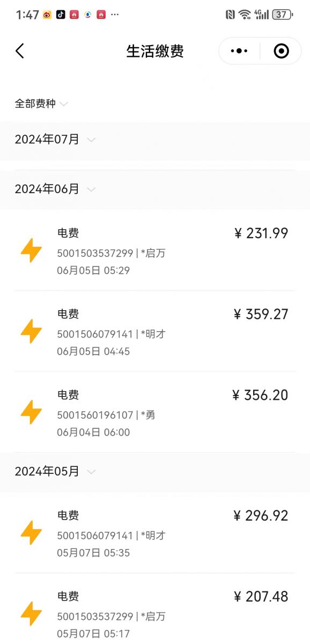310x644 pixels.
Task: Expand the 2024年07月 section
Action: click(155, 140)
